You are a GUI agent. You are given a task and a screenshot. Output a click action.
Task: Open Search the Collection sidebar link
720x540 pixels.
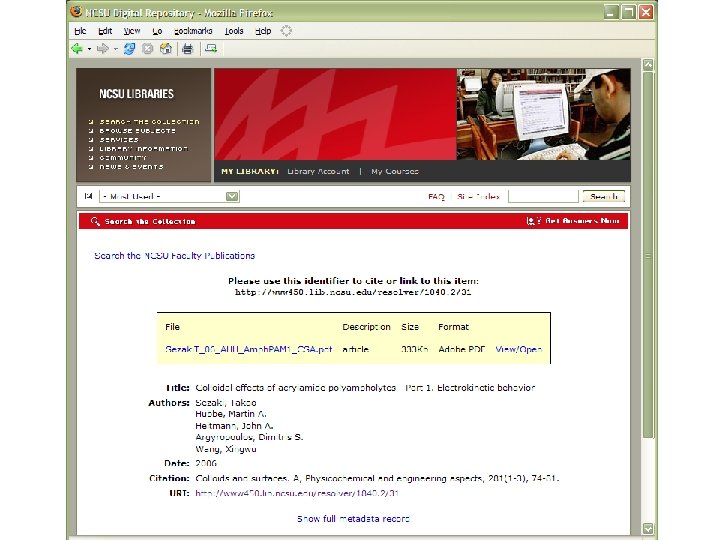[x=149, y=122]
